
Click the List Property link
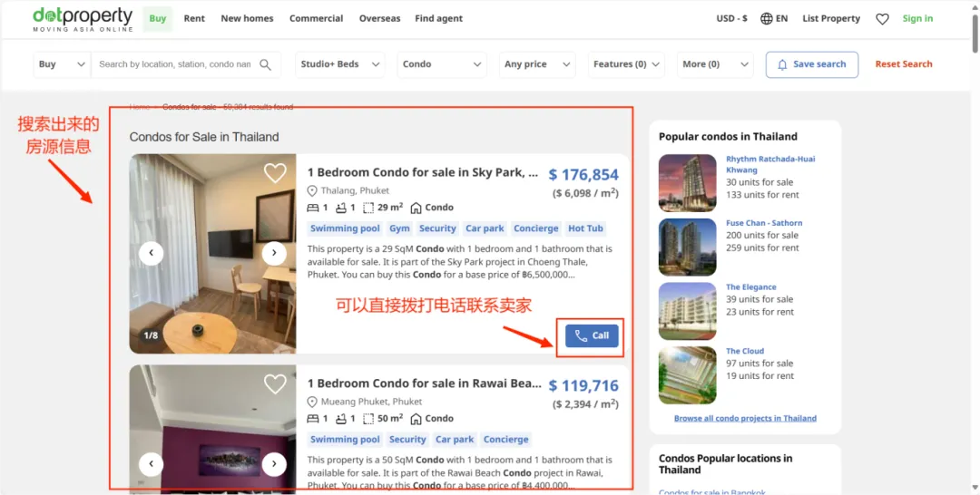coord(831,19)
